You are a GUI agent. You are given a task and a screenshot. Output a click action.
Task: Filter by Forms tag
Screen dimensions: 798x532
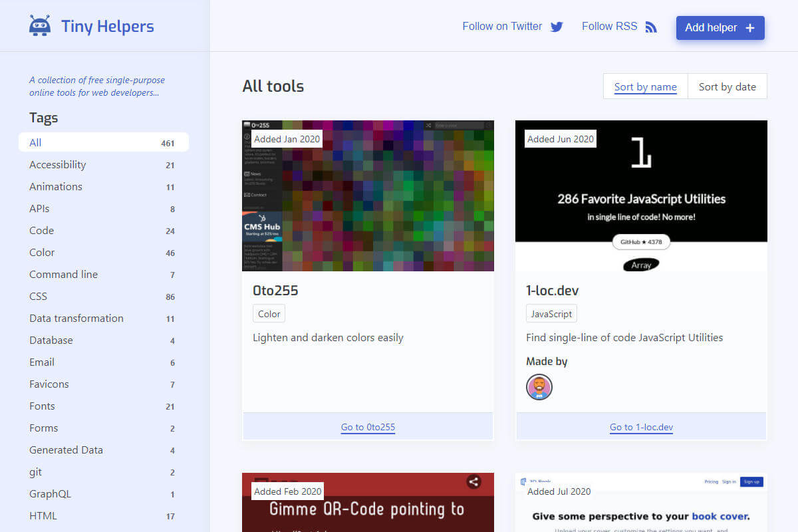[104, 428]
